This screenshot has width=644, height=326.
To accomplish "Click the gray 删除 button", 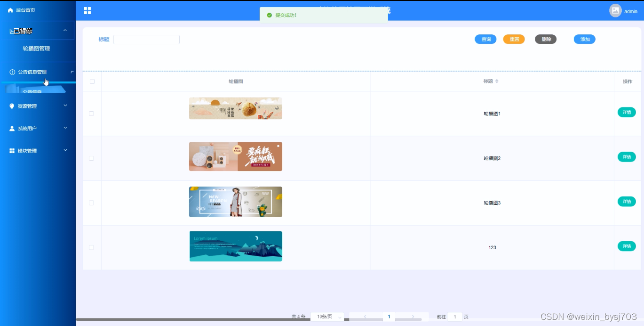I will [x=546, y=39].
